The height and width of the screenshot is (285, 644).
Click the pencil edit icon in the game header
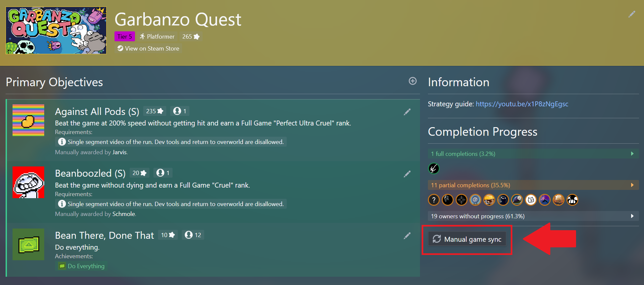[x=632, y=14]
